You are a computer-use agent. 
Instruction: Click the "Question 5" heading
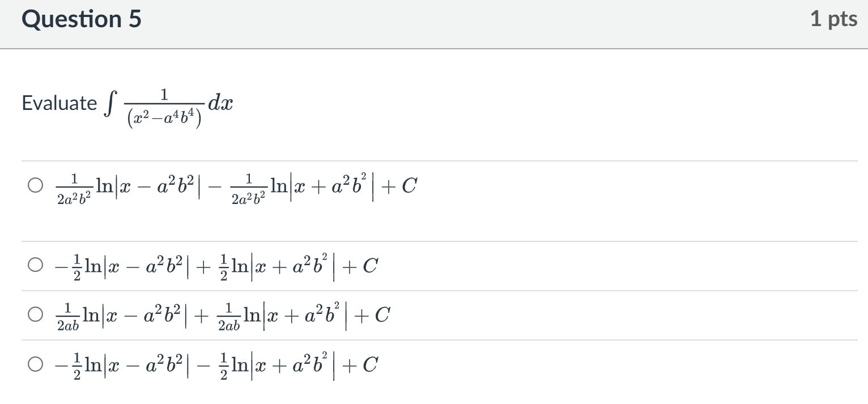click(x=82, y=20)
